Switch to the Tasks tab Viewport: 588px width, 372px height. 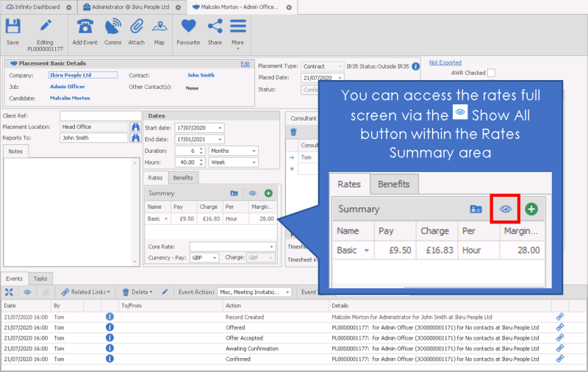coord(40,279)
